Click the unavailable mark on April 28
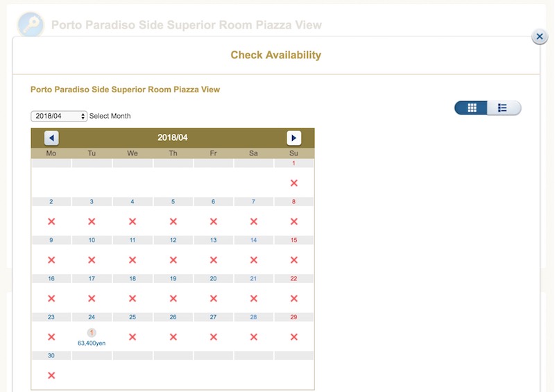The height and width of the screenshot is (392, 555). click(x=254, y=337)
